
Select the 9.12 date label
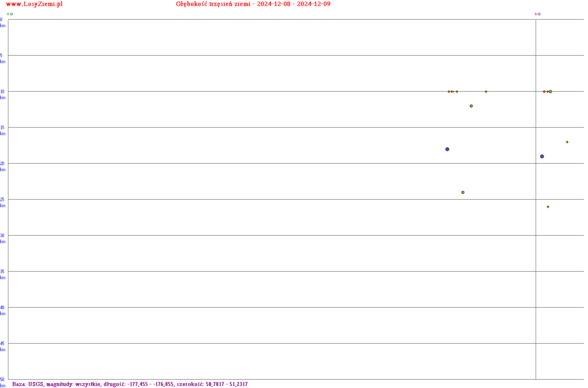point(538,14)
